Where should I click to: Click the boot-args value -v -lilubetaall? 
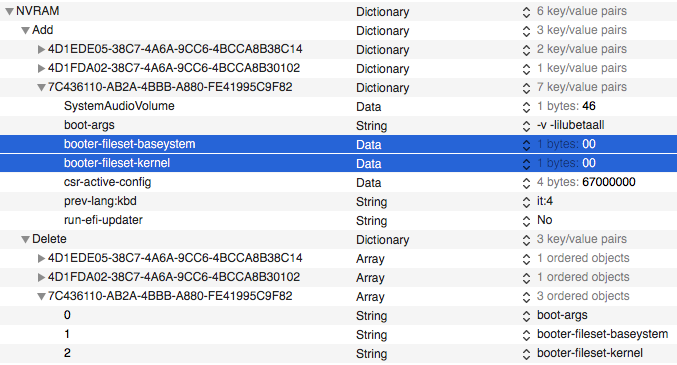coord(571,125)
